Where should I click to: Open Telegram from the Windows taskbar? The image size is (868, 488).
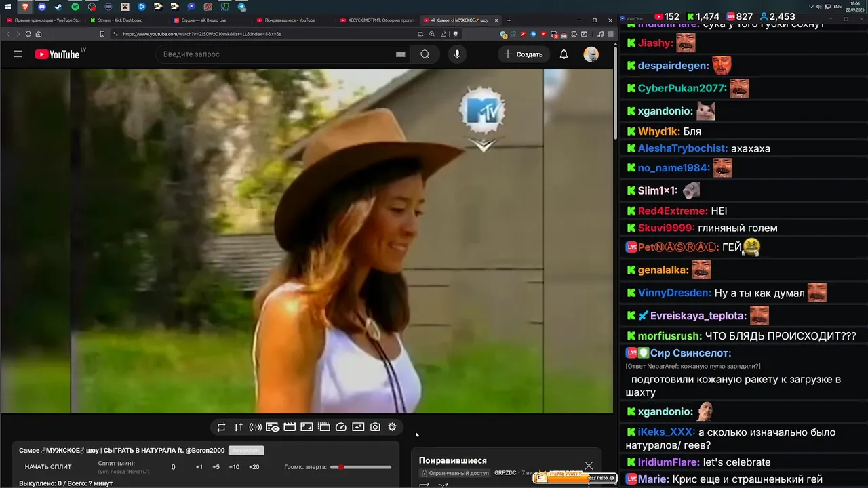pos(241,7)
